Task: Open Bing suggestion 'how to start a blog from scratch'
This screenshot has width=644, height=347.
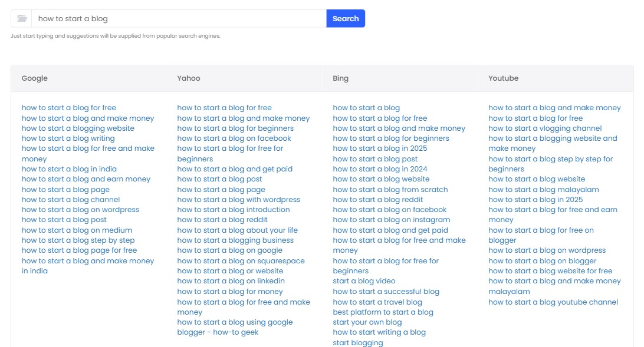Action: pos(390,190)
